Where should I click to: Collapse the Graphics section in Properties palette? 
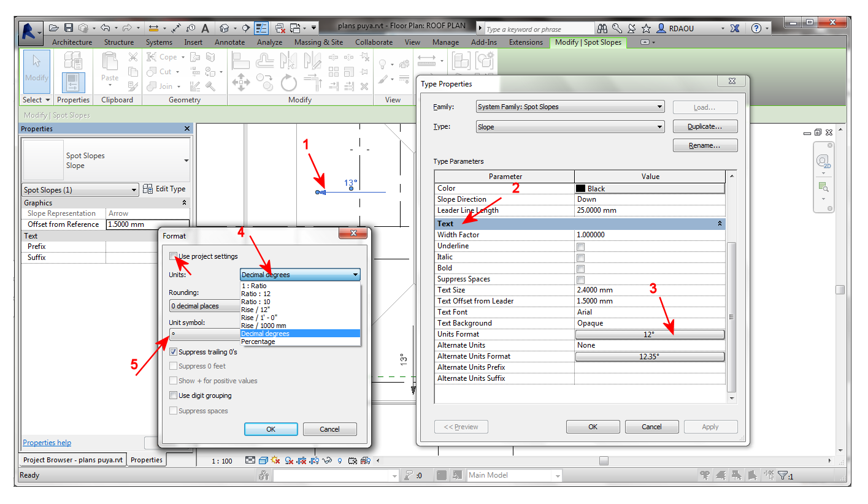[184, 203]
